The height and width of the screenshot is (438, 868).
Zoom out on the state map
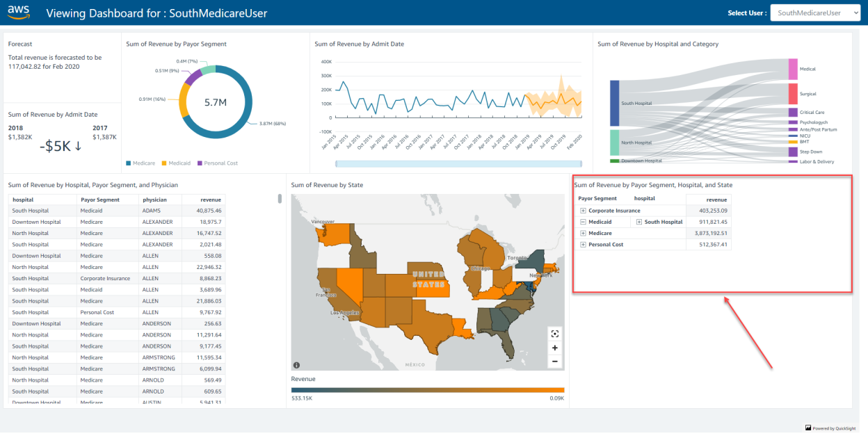(x=554, y=361)
